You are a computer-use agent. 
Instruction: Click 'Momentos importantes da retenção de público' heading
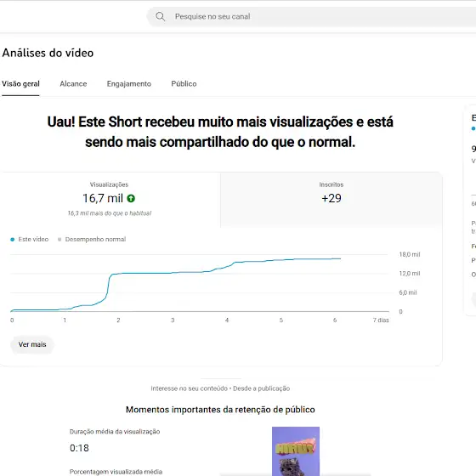click(220, 410)
